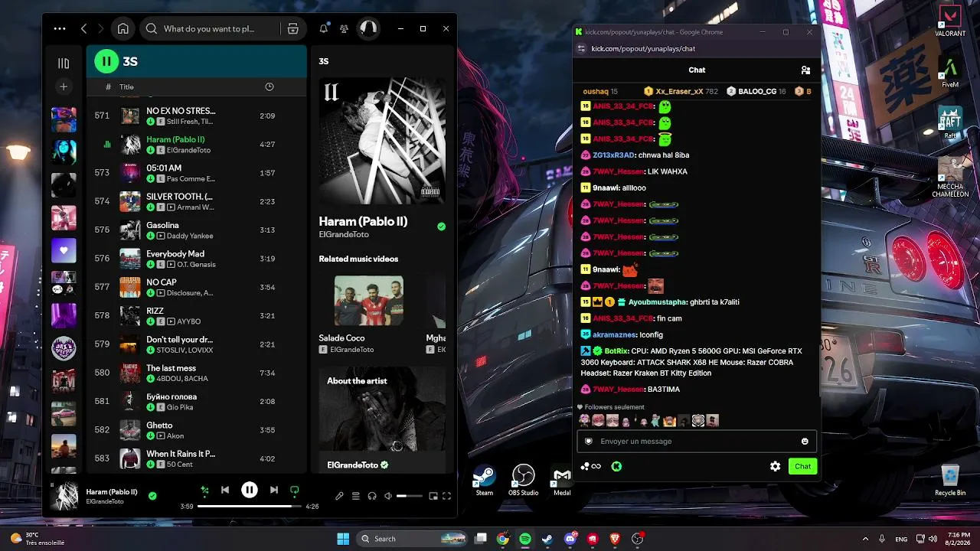Open Spotify Browse icon in search bar
This screenshot has height=551, width=980.
pos(292,29)
